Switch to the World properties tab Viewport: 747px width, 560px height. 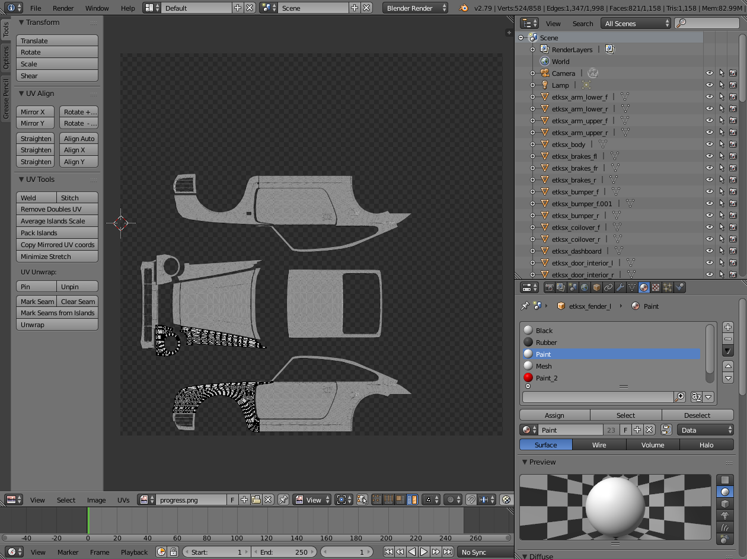(585, 287)
